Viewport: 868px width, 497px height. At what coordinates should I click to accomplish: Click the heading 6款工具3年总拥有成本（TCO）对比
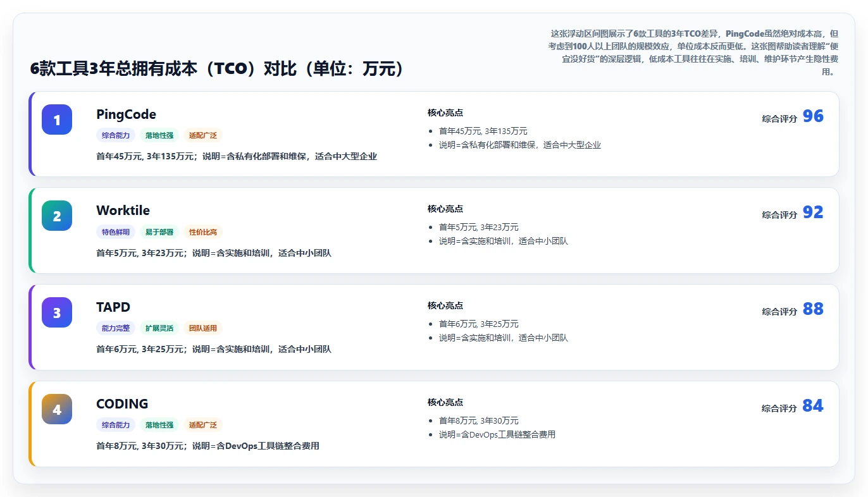pos(217,69)
